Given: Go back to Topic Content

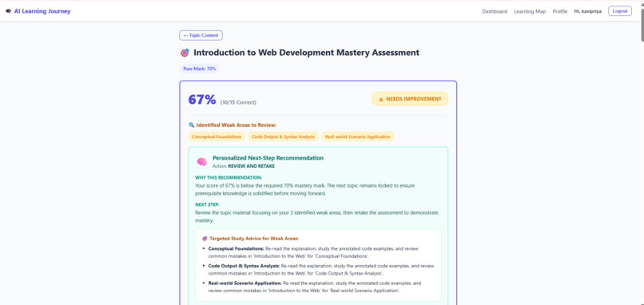Looking at the screenshot, I should click(x=201, y=35).
